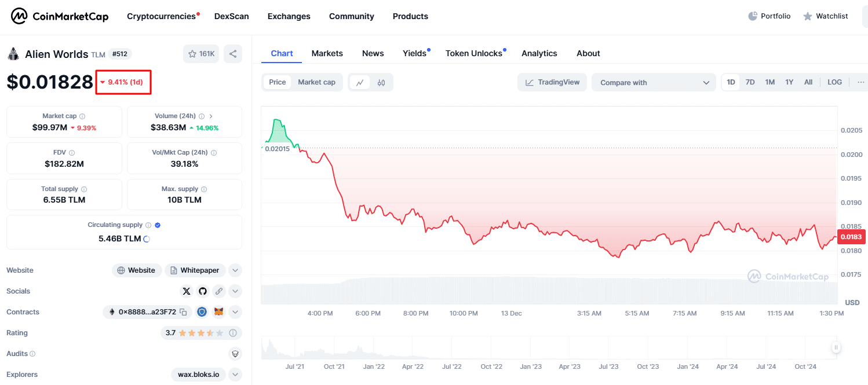
Task: Add Alien Worlds to watchlist star button
Action: (x=201, y=54)
